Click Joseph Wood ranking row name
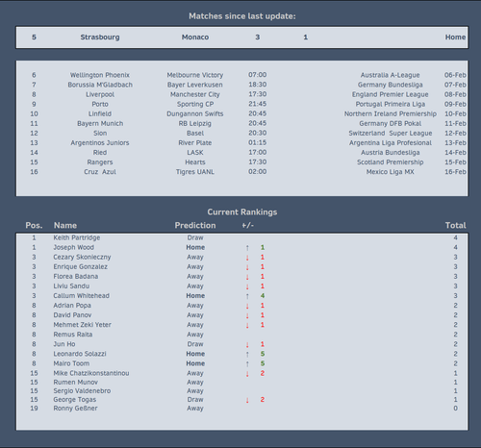481x448 pixels. pyautogui.click(x=73, y=247)
